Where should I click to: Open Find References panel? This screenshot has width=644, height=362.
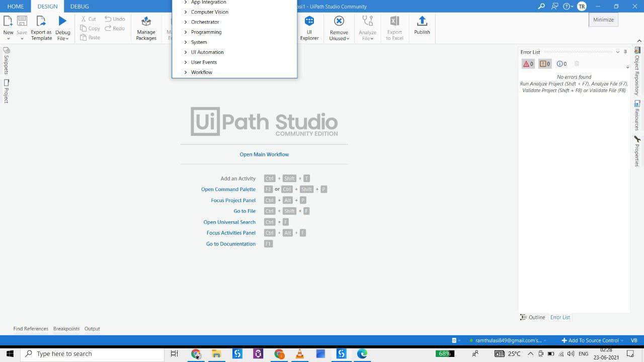point(31,329)
